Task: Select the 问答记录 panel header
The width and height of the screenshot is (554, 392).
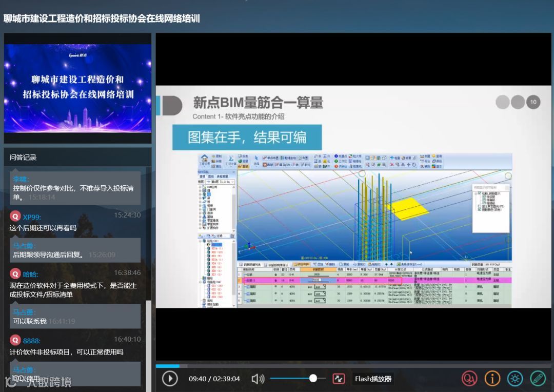Action: click(23, 158)
